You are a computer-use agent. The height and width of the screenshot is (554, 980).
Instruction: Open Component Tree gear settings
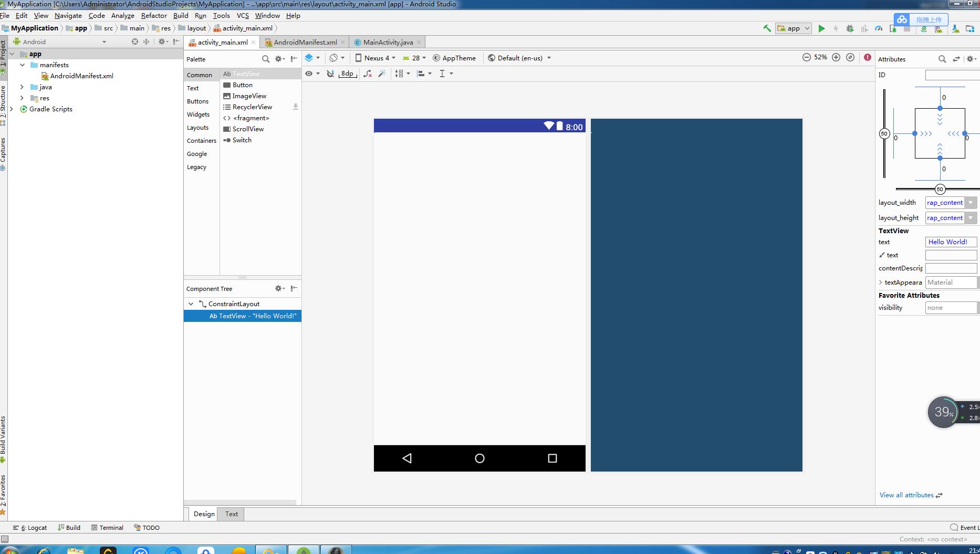[280, 288]
